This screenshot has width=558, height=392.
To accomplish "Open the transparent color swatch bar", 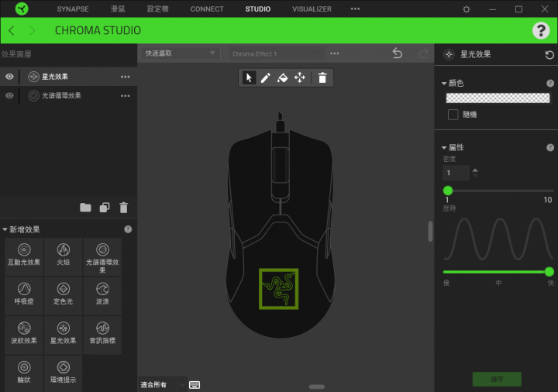I will (x=498, y=98).
